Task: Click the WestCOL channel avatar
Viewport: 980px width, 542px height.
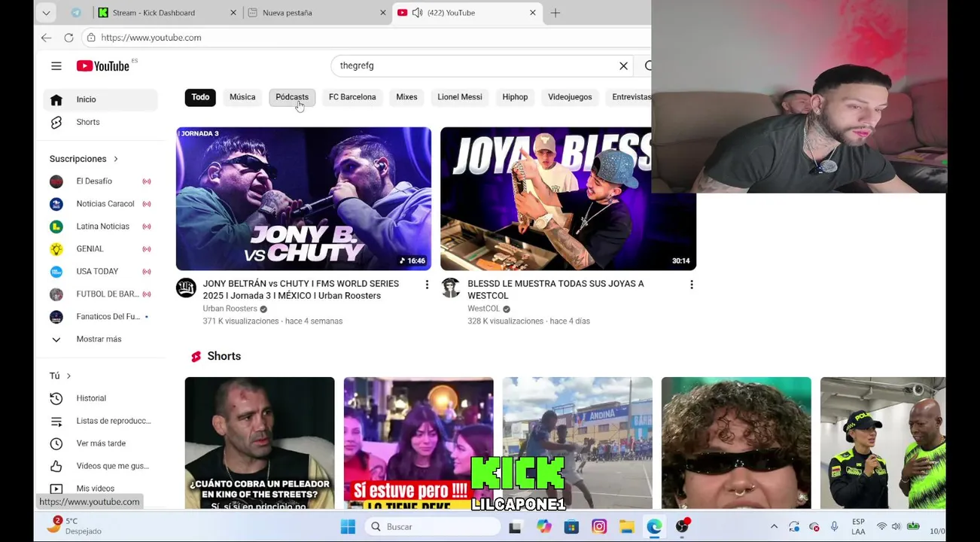Action: pos(450,288)
